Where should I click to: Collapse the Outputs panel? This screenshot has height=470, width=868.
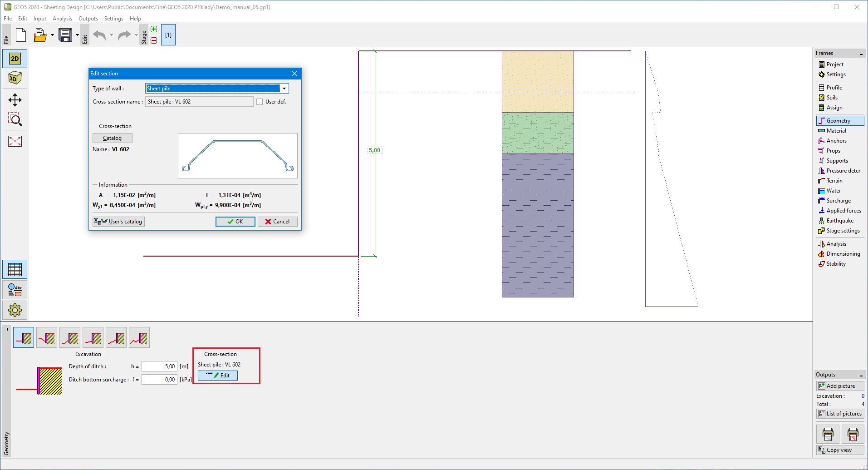tap(861, 375)
